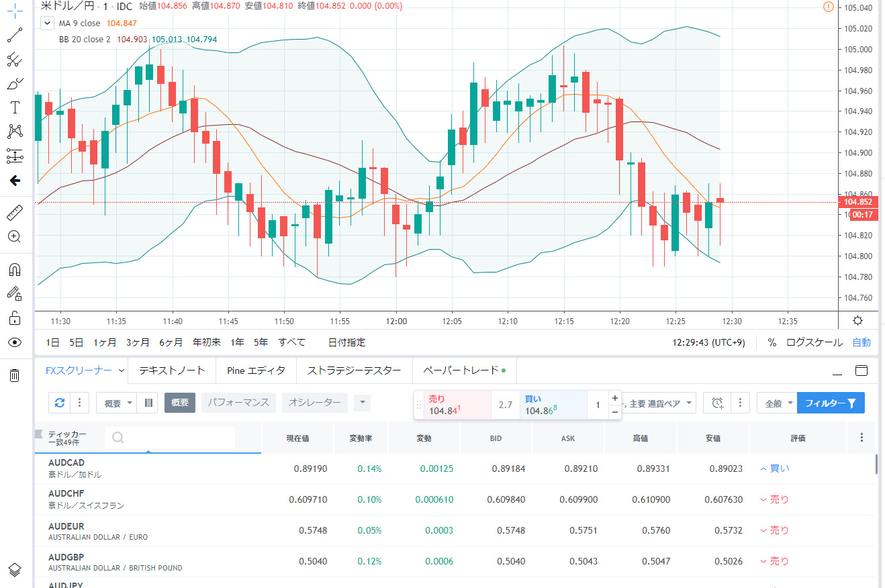Select the brush drawing tool
The image size is (885, 588).
pyautogui.click(x=15, y=84)
